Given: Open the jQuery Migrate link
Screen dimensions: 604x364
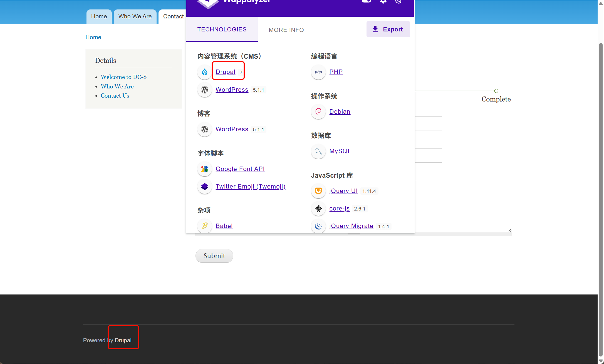Looking at the screenshot, I should tap(351, 226).
